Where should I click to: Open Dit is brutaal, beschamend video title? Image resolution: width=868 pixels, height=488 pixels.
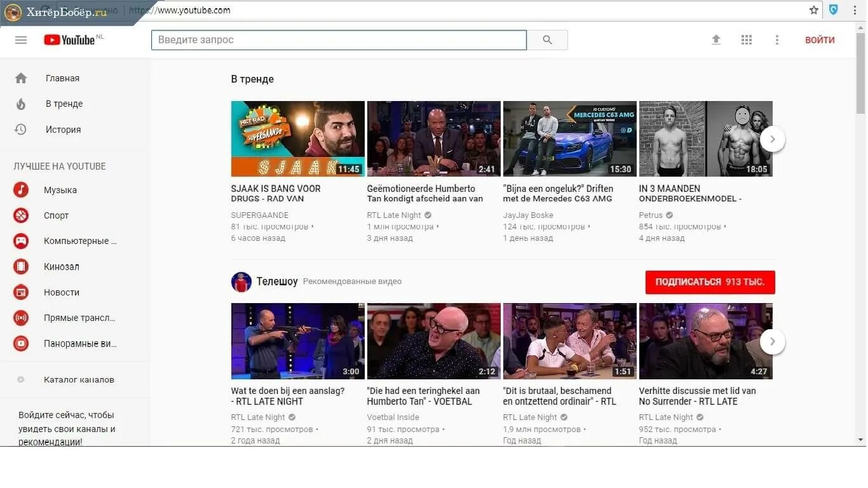click(560, 396)
